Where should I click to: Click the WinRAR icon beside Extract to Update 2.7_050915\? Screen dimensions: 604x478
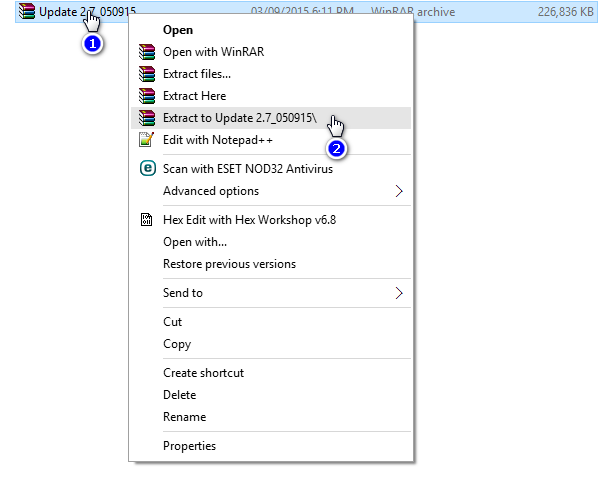click(x=147, y=118)
